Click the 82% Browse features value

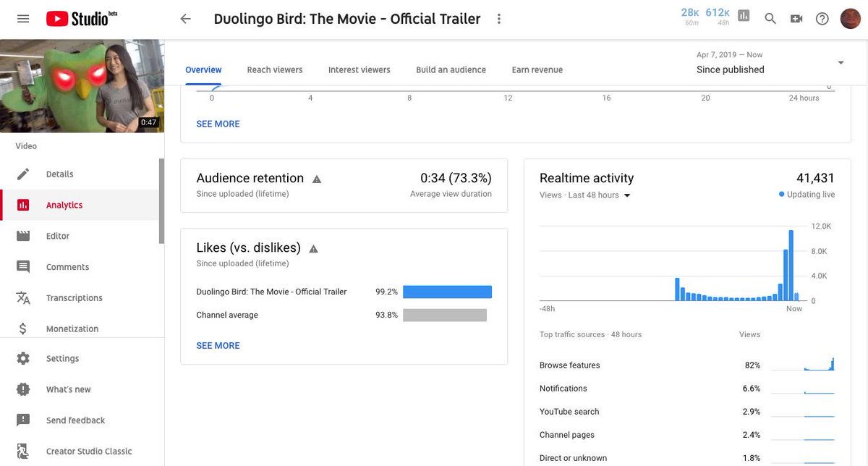752,365
